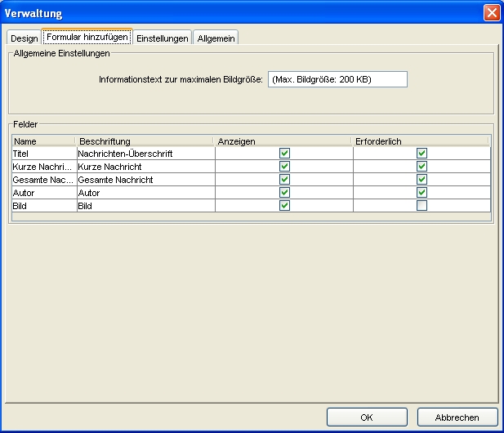The height and width of the screenshot is (433, 504).
Task: Disable Anzeigen for Kurze Nachricht row
Action: click(x=284, y=167)
